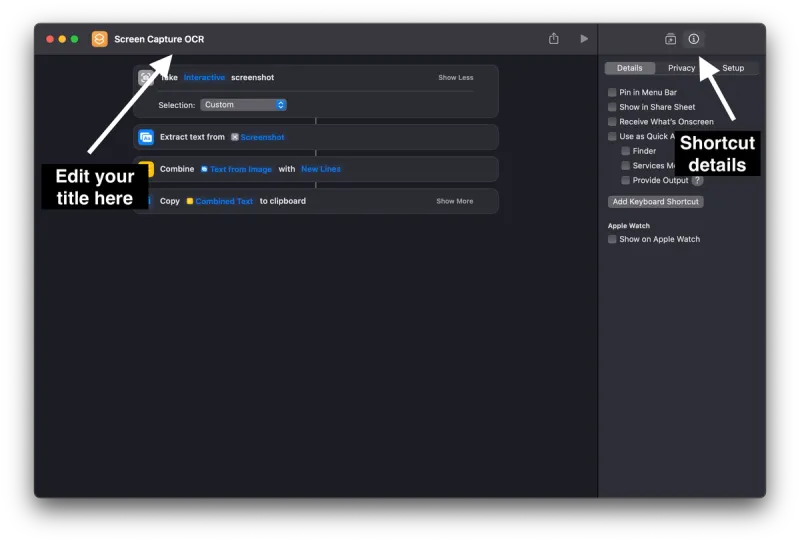Viewport: 800px width, 543px height.
Task: Enable Provide Output checkbox
Action: tap(626, 180)
